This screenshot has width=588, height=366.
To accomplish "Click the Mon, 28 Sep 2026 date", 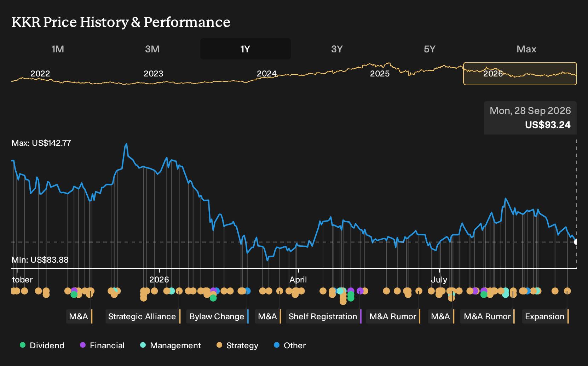I will pyautogui.click(x=530, y=111).
